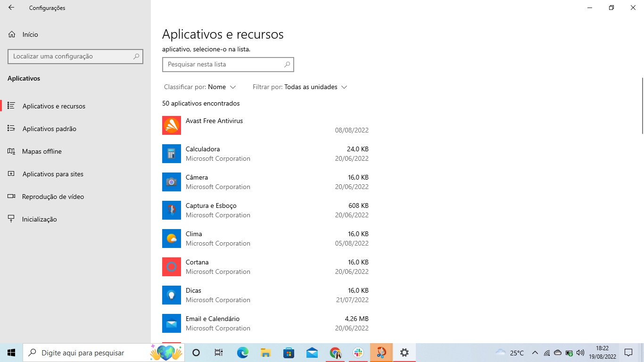The image size is (644, 362).
Task: Expand hidden system tray icons
Action: pos(535,352)
